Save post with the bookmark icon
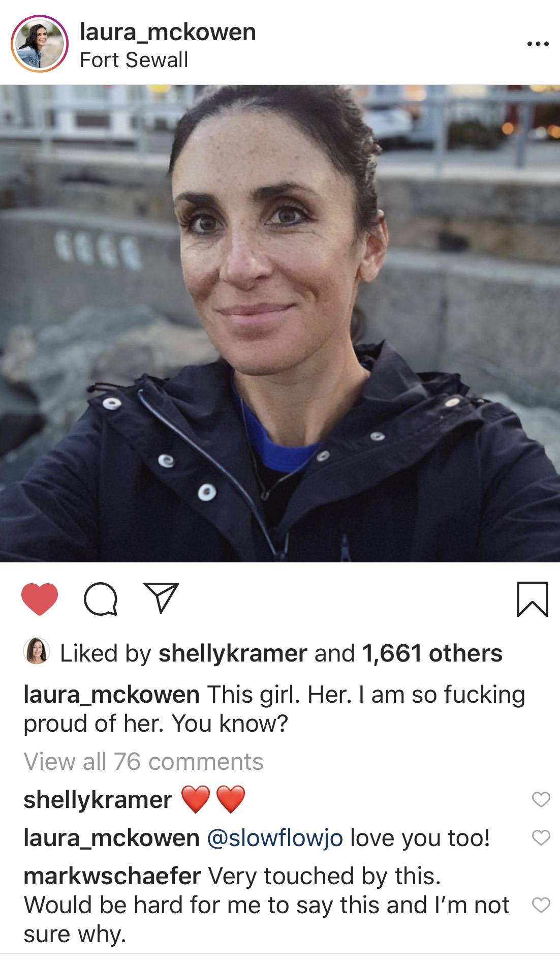Screen dimensions: 560x960 532,599
